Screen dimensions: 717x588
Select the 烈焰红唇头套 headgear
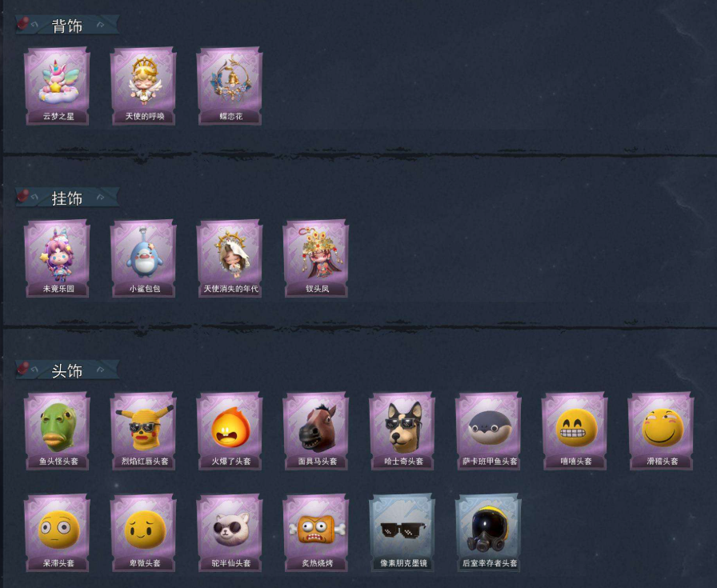pos(143,430)
